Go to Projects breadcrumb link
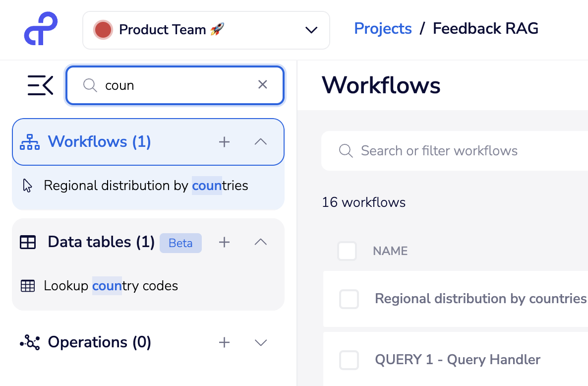The image size is (588, 386). tap(383, 29)
